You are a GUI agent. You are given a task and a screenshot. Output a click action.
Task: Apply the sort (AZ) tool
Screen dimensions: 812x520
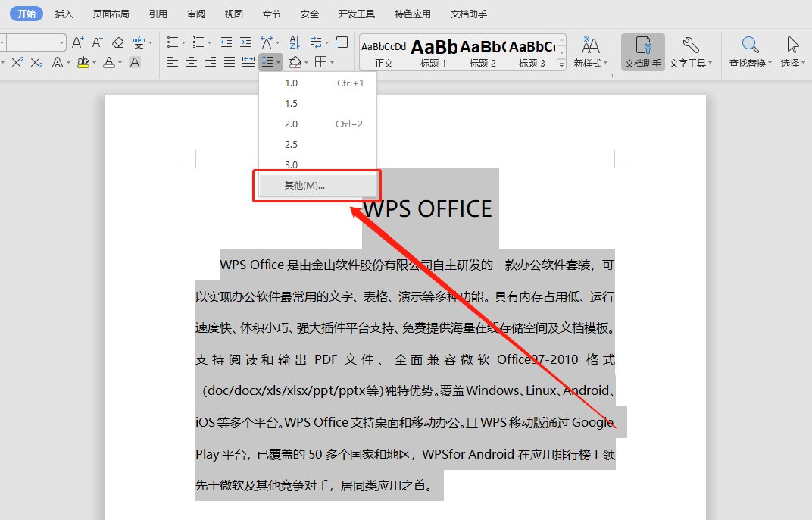(x=295, y=42)
